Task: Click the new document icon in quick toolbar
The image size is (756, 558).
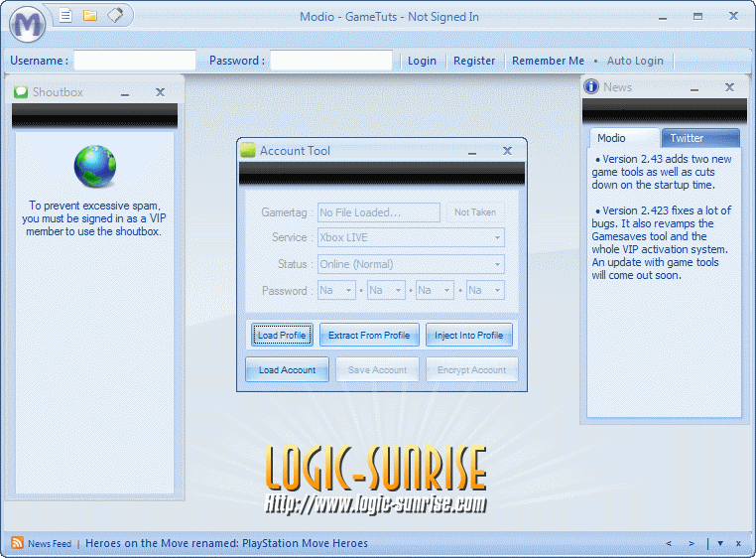Action: pyautogui.click(x=65, y=16)
